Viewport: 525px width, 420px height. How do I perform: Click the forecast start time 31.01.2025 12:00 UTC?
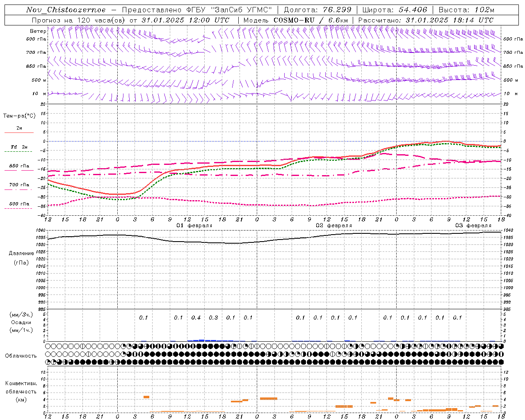click(x=185, y=20)
